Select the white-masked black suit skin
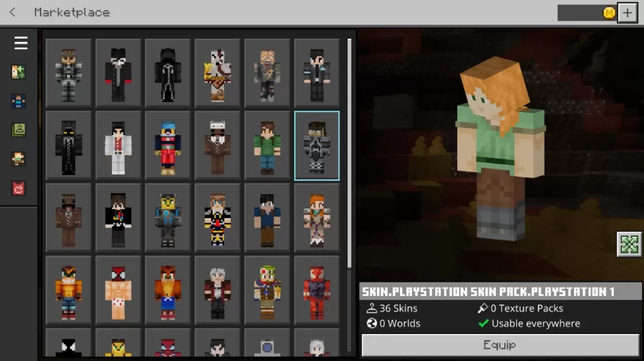This screenshot has width=644, height=361. [118, 73]
